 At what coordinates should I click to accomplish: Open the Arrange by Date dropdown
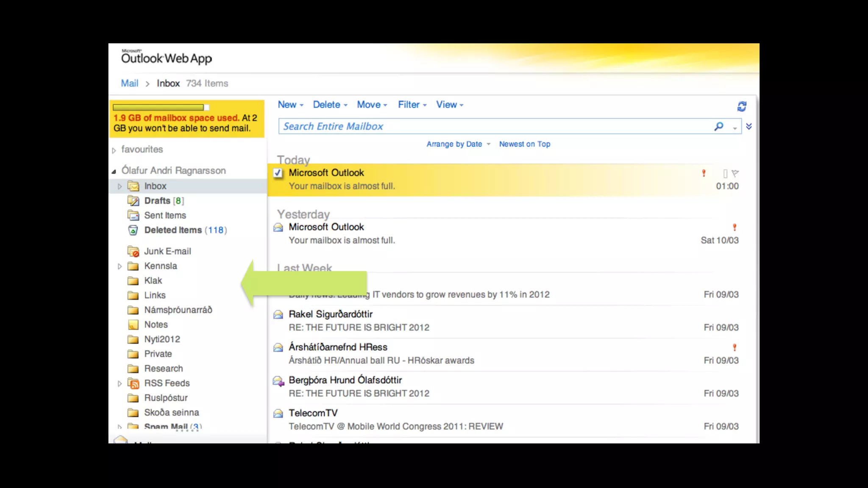click(458, 144)
